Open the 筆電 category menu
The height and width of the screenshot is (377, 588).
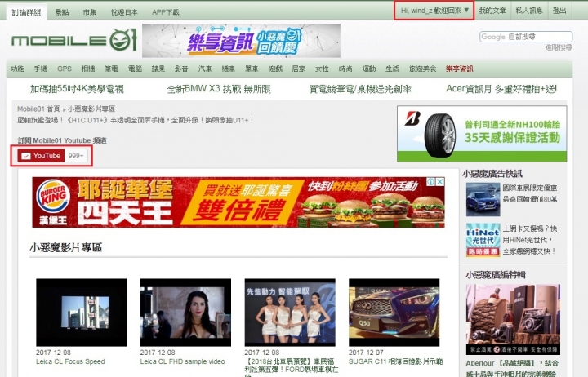click(x=111, y=69)
